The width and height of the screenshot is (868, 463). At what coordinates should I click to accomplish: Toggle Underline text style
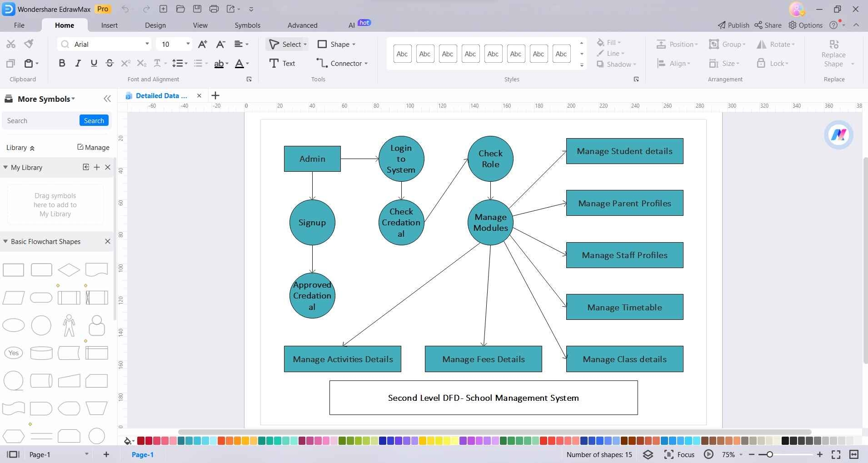coord(94,63)
